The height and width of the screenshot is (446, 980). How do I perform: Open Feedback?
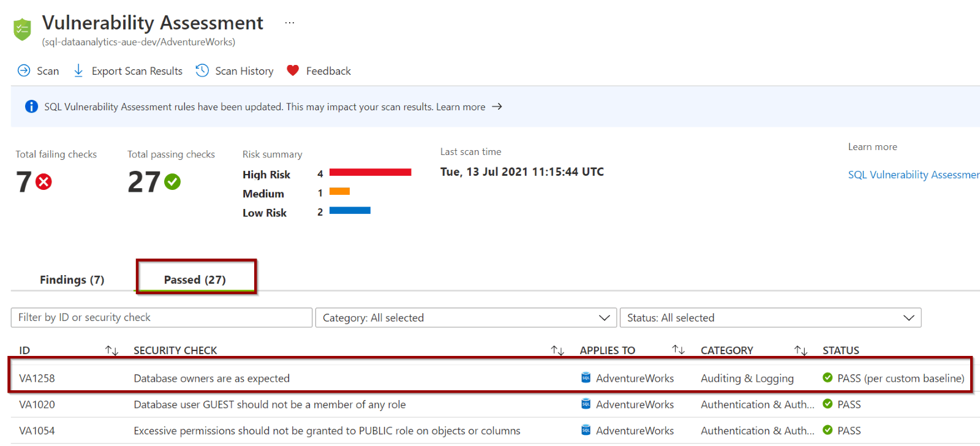coord(318,71)
